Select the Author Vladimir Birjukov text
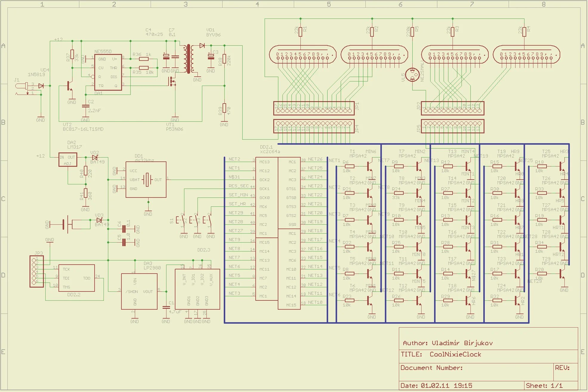The image size is (588, 392). pyautogui.click(x=447, y=343)
